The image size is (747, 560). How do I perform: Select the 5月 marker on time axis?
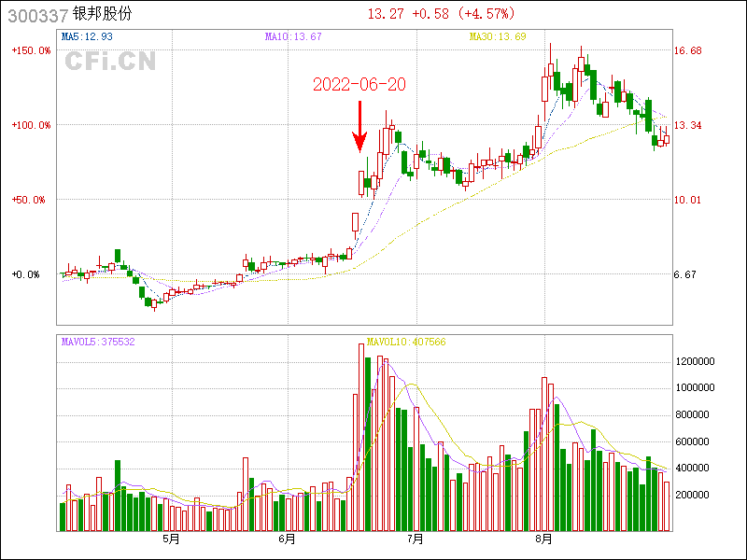pos(170,539)
